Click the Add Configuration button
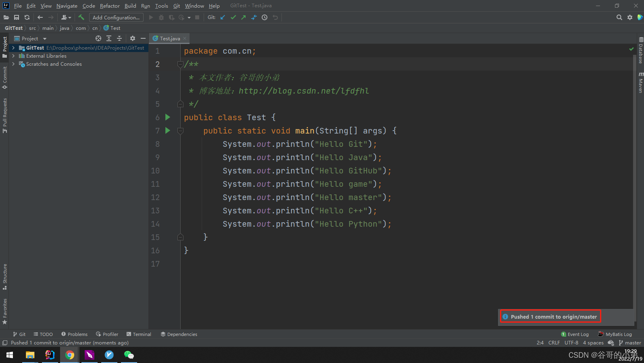This screenshot has width=644, height=363. click(x=116, y=17)
